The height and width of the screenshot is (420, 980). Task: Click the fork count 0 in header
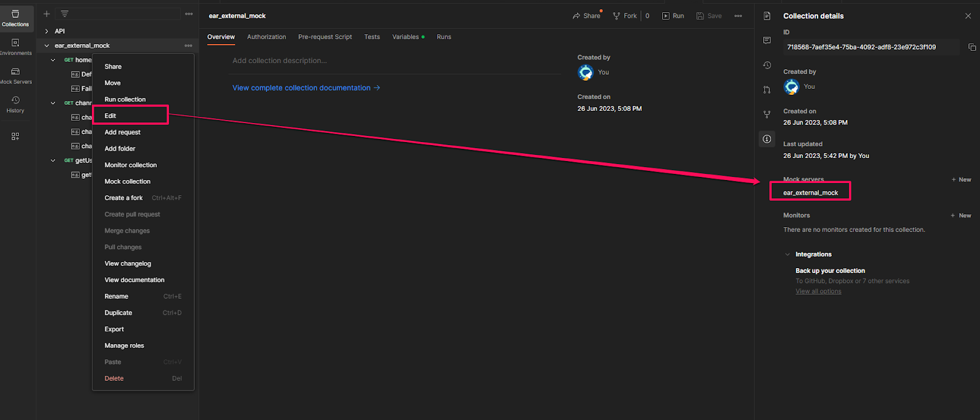tap(647, 16)
